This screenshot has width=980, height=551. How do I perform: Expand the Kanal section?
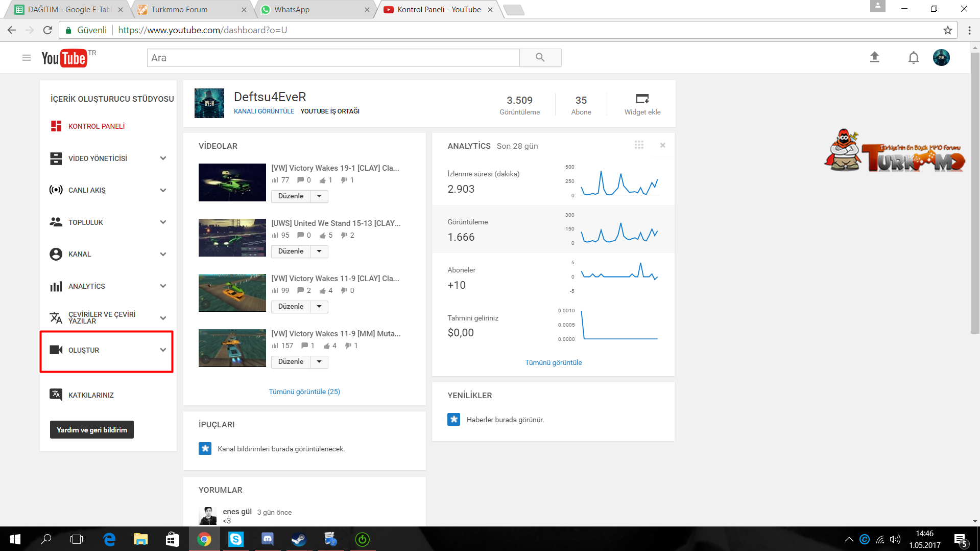coord(163,254)
